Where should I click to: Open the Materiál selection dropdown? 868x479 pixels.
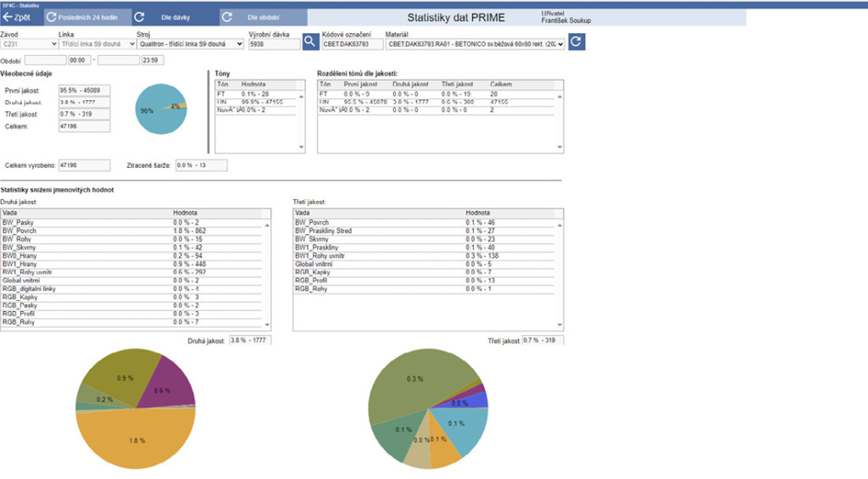475,43
